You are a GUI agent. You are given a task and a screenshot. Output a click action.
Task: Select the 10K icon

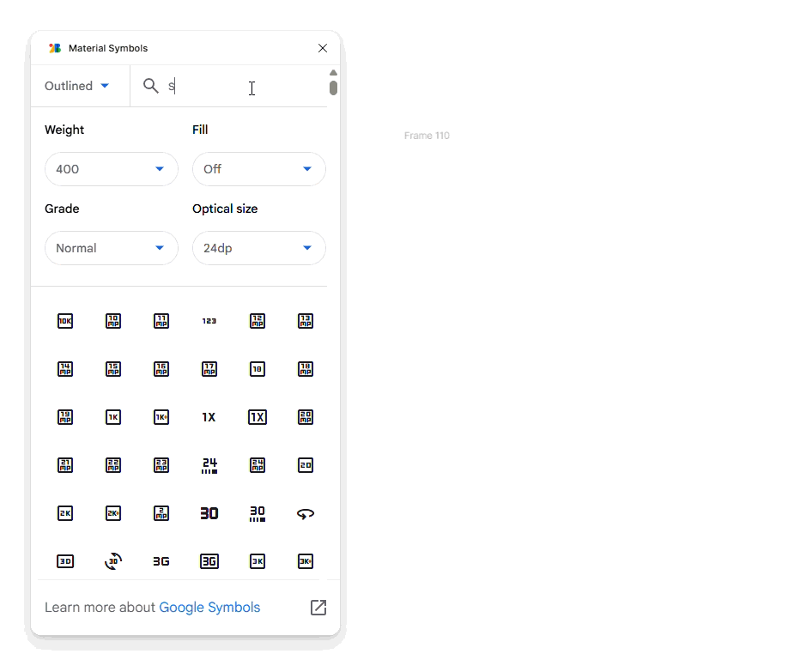tap(65, 321)
